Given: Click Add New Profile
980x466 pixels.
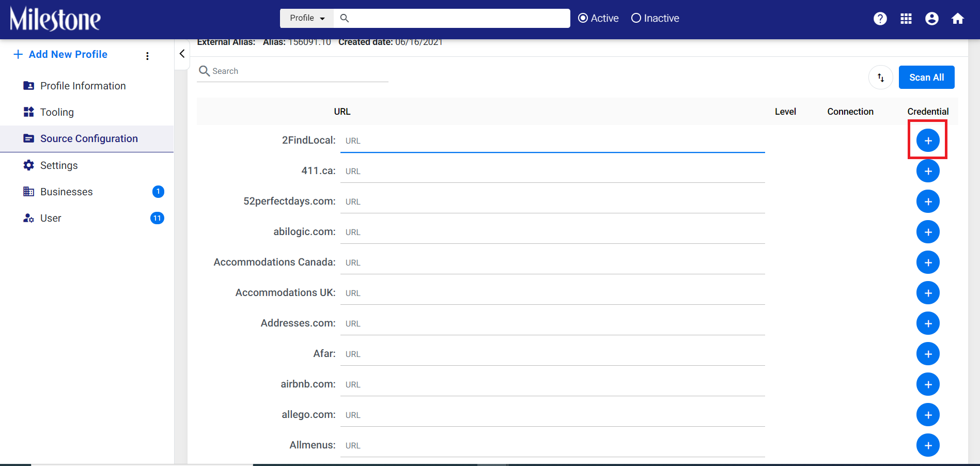Looking at the screenshot, I should pos(60,54).
